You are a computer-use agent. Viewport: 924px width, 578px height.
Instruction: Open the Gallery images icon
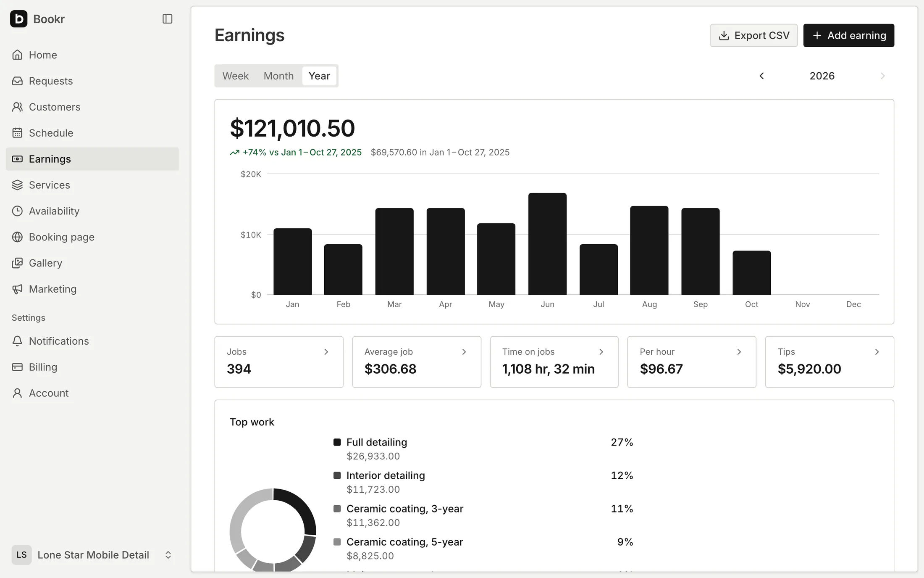pos(17,263)
